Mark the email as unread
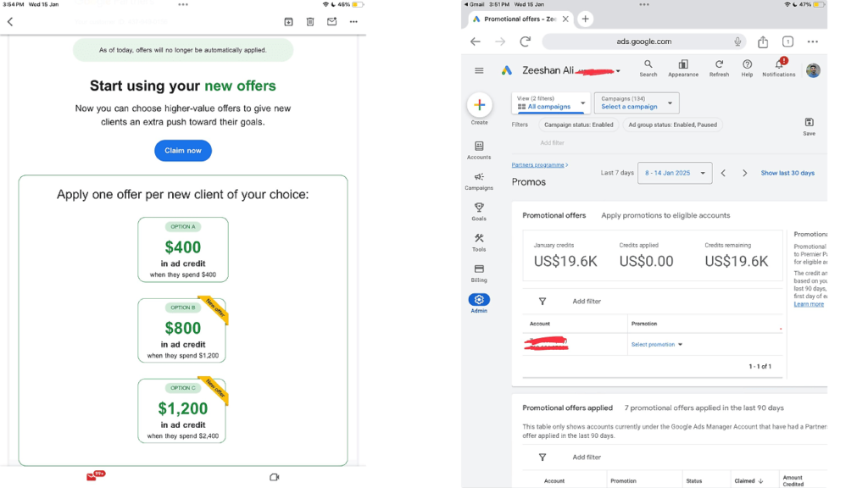868x488 pixels. pyautogui.click(x=331, y=21)
